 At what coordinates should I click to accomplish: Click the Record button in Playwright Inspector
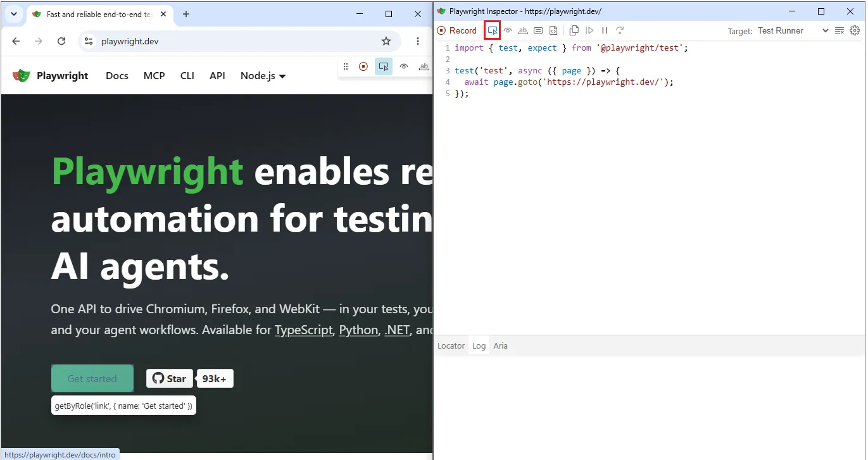[456, 30]
